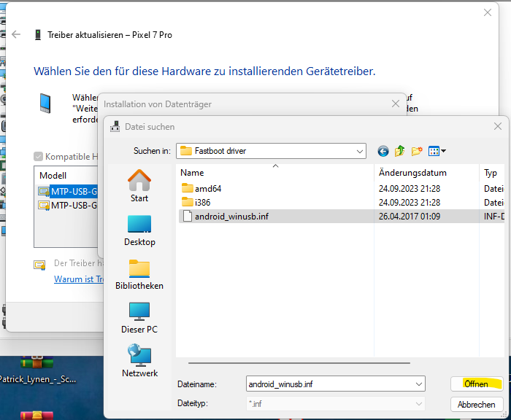Expand the Dateiname combo box list
Screen dimensions: 511x420
coord(418,384)
